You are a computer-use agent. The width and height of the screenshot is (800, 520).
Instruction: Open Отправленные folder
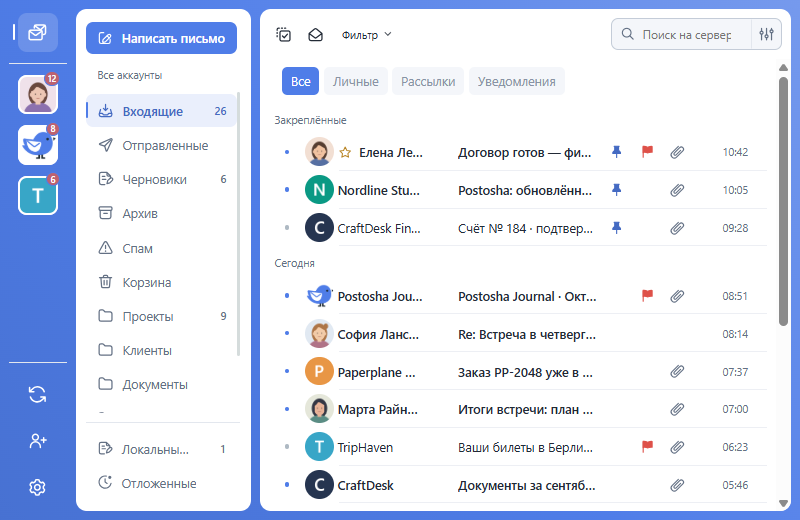[x=161, y=145]
